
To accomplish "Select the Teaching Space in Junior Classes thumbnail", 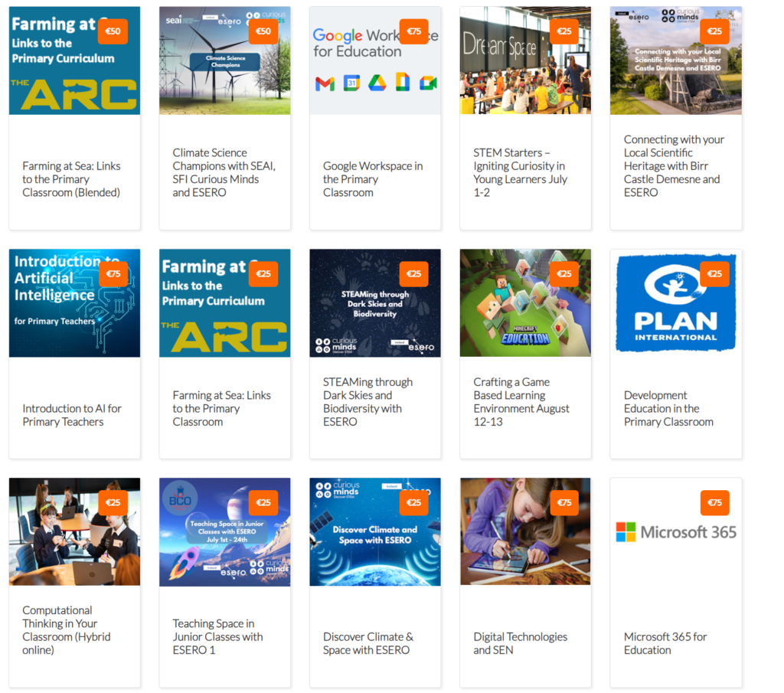I will (224, 532).
